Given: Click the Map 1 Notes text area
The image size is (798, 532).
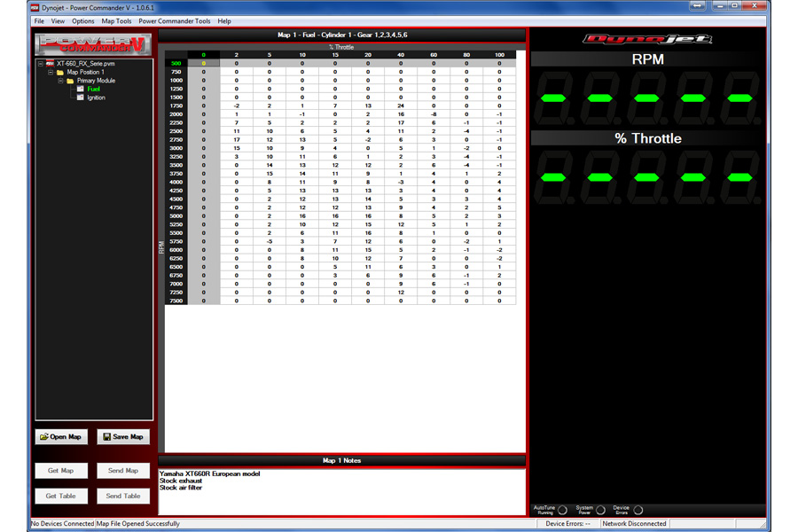Looking at the screenshot, I should pos(342,492).
